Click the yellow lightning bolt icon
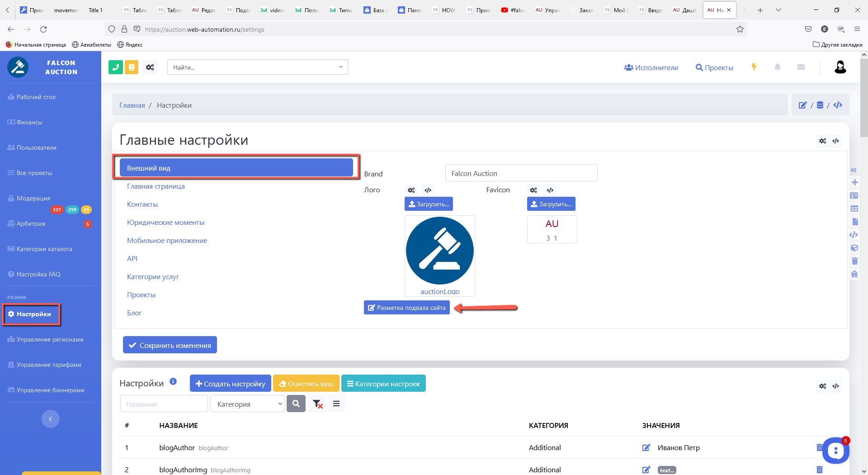868x475 pixels. (x=754, y=67)
